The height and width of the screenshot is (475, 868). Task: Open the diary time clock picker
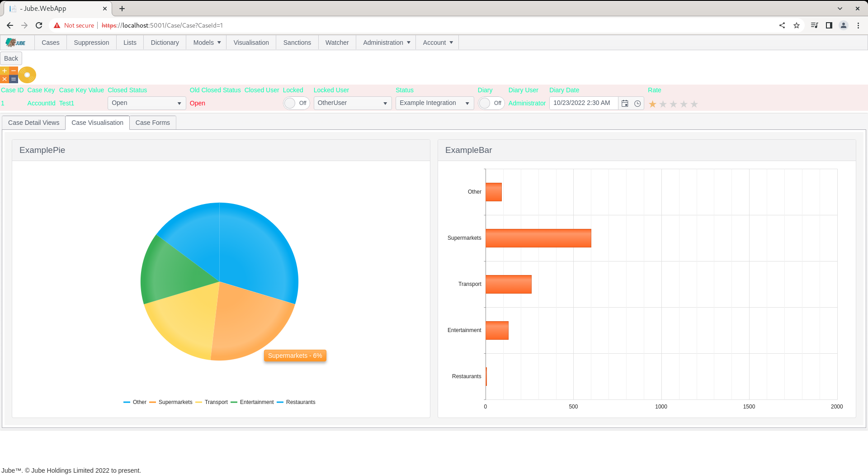637,104
